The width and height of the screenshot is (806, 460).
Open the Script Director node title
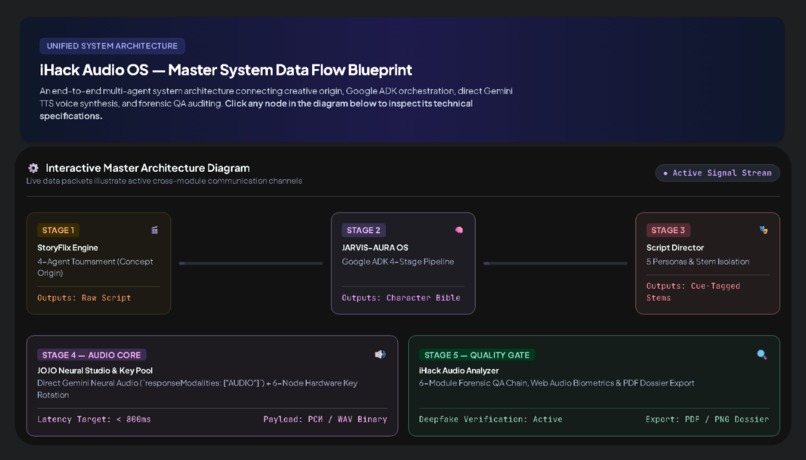(x=675, y=248)
